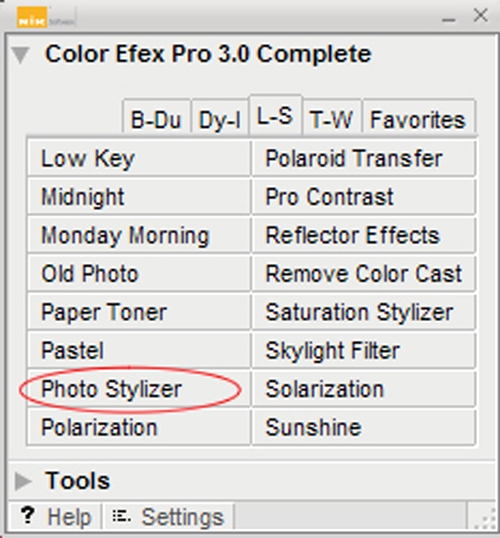This screenshot has height=538, width=500.
Task: Open the Favorites tab
Action: point(418,119)
